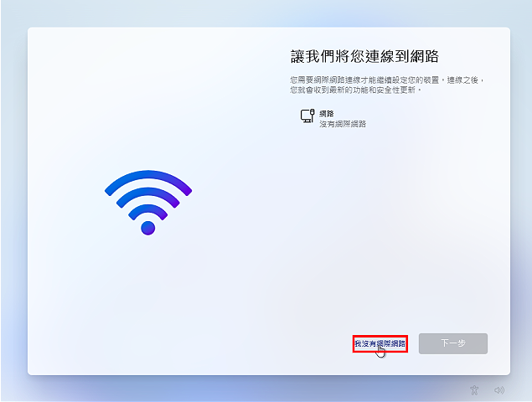Image resolution: width=532 pixels, height=402 pixels.
Task: Click the 沒有網際網路 status text
Action: (343, 124)
